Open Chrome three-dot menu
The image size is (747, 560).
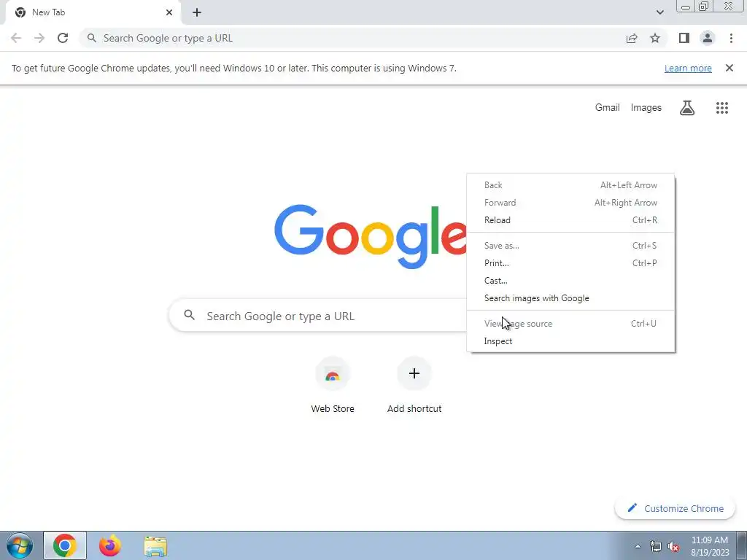coord(731,38)
